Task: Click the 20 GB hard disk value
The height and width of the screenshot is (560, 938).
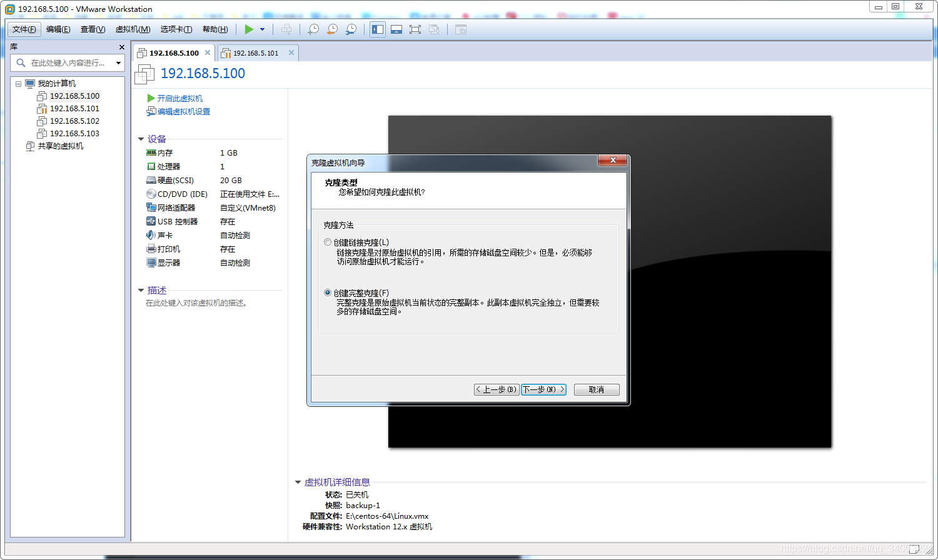Action: click(231, 180)
